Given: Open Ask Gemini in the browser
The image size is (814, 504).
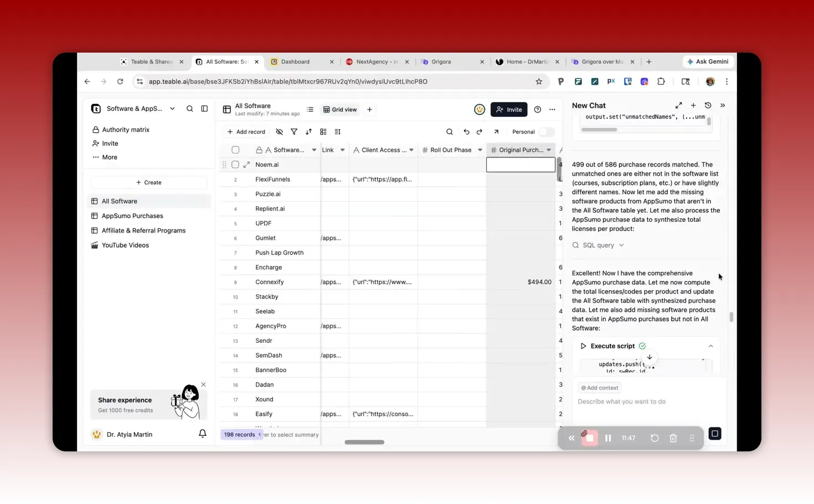Looking at the screenshot, I should pyautogui.click(x=708, y=61).
